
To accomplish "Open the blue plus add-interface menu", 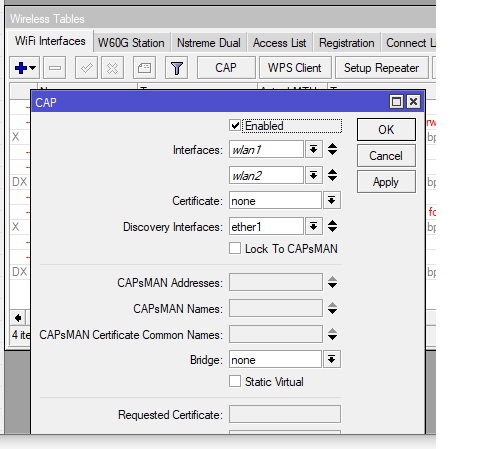I will 25,68.
